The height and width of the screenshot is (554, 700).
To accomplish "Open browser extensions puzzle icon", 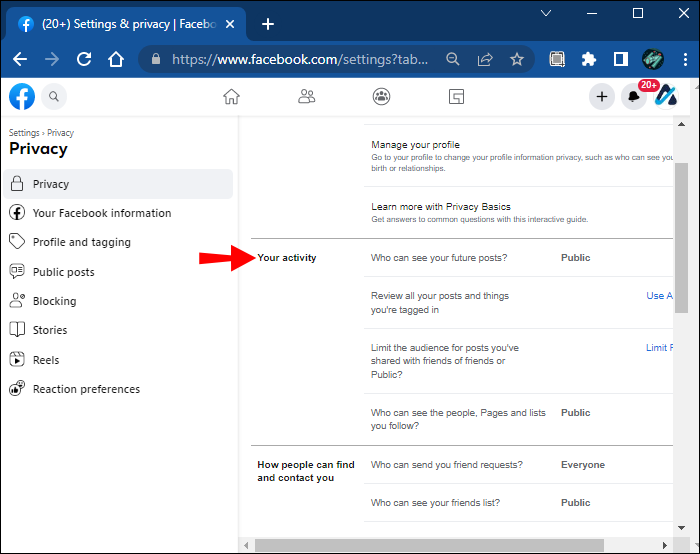I will (589, 59).
